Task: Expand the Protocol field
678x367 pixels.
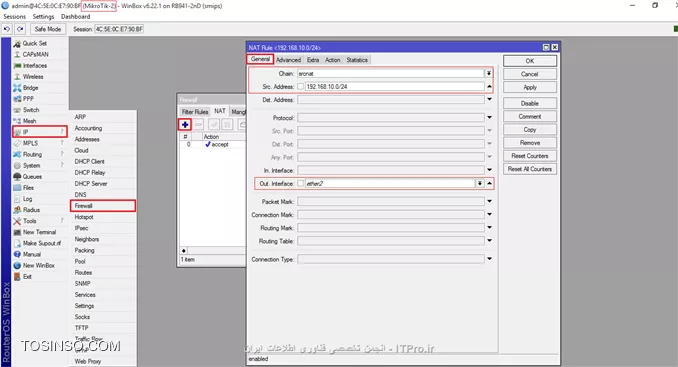Action: pyautogui.click(x=489, y=117)
